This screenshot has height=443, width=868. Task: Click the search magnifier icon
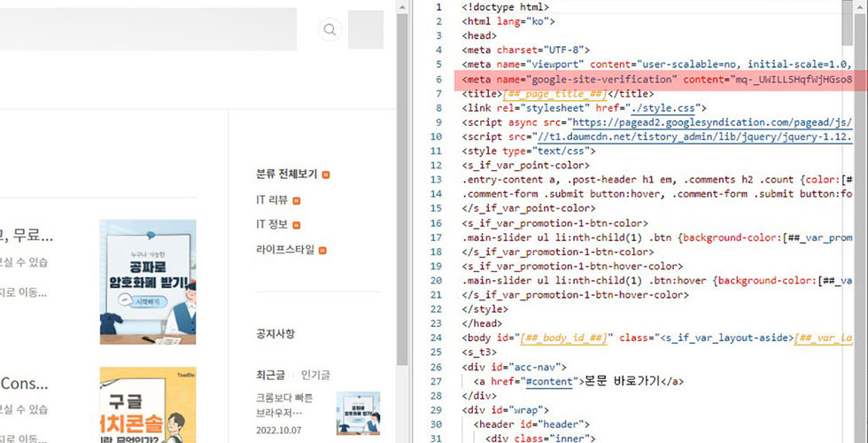pos(329,29)
